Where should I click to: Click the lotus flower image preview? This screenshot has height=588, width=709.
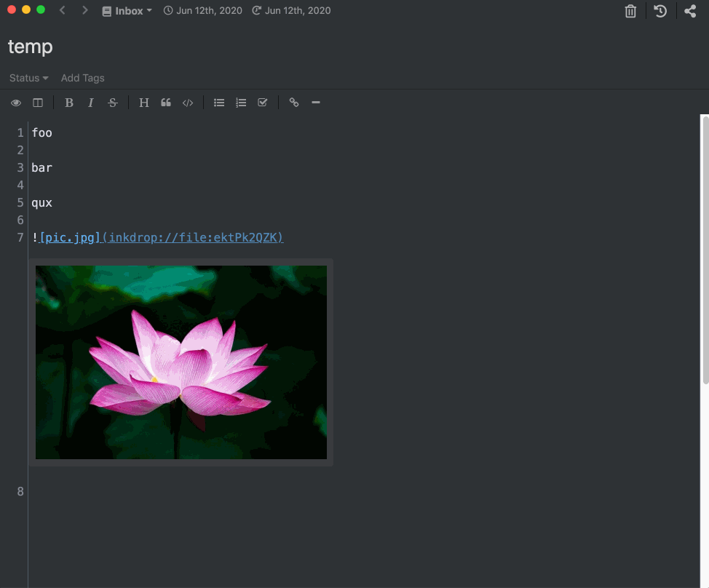181,362
